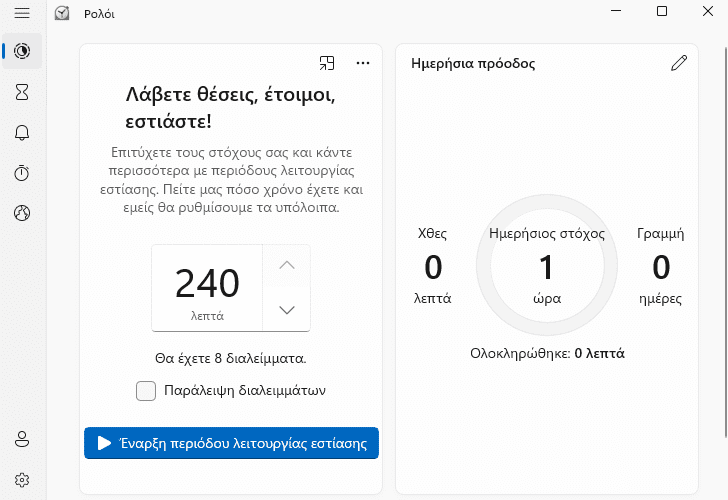
Task: Click the Ημερήσιος στόχος progress ring
Action: 547,265
